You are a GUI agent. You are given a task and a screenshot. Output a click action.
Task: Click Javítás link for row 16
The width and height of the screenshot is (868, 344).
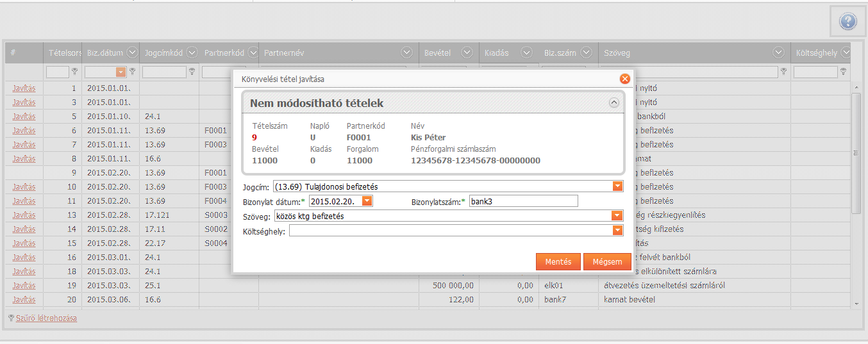click(x=24, y=257)
